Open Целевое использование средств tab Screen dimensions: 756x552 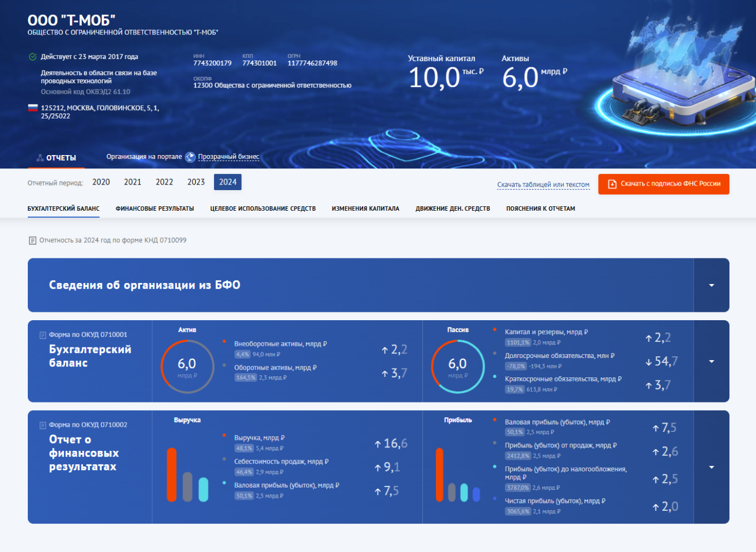(x=263, y=209)
